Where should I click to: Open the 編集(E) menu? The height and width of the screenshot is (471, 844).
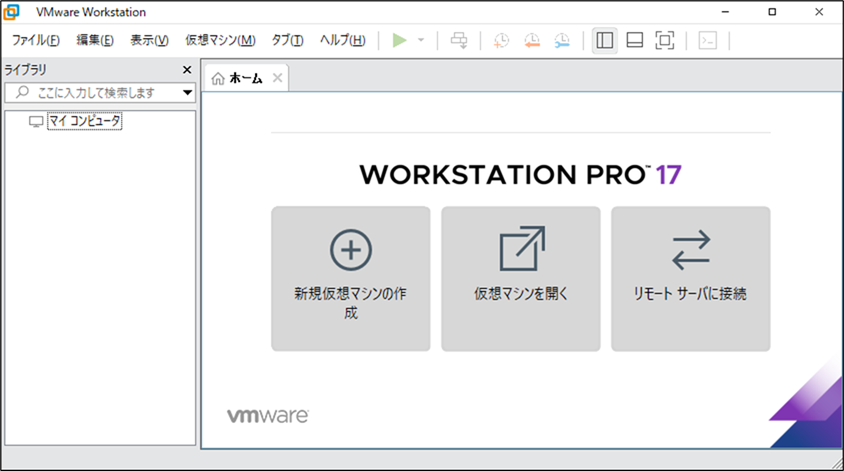tap(95, 40)
